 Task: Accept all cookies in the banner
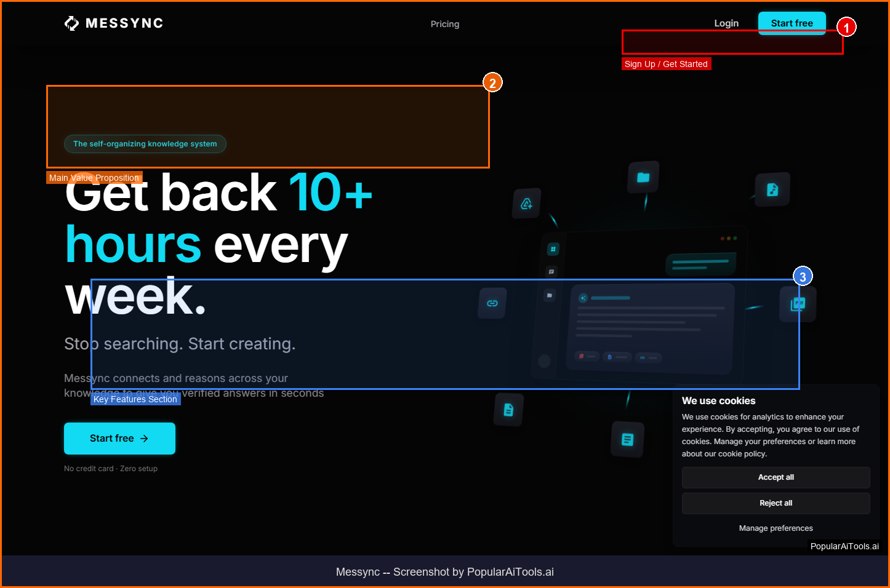[x=776, y=477]
